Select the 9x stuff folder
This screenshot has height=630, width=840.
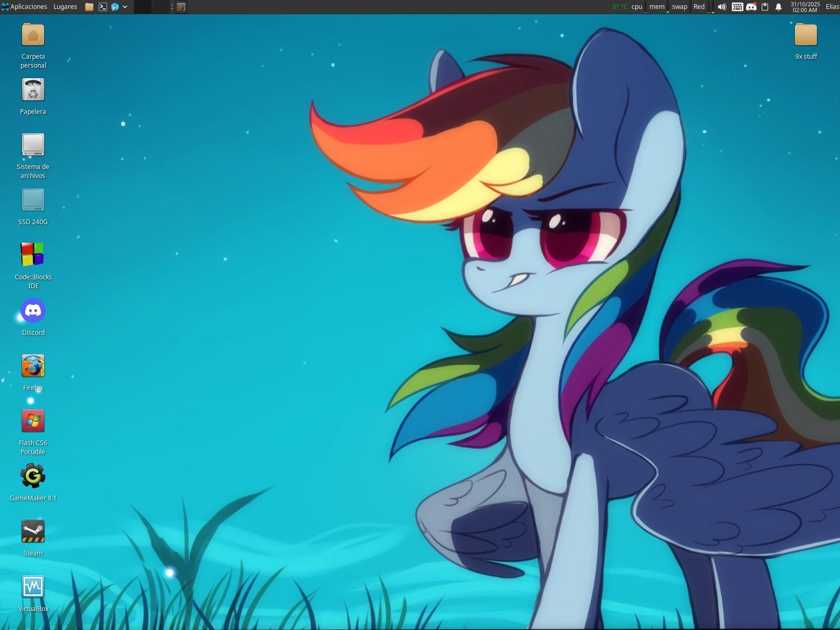(805, 35)
